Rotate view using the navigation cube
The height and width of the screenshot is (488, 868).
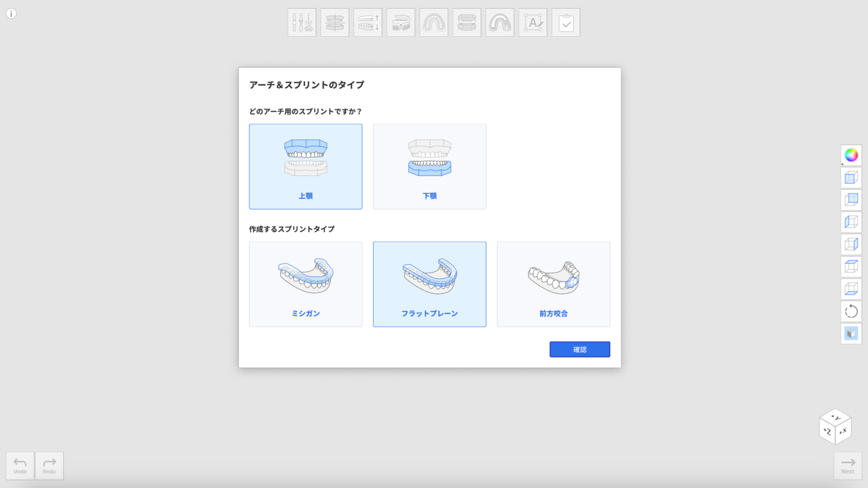(835, 426)
